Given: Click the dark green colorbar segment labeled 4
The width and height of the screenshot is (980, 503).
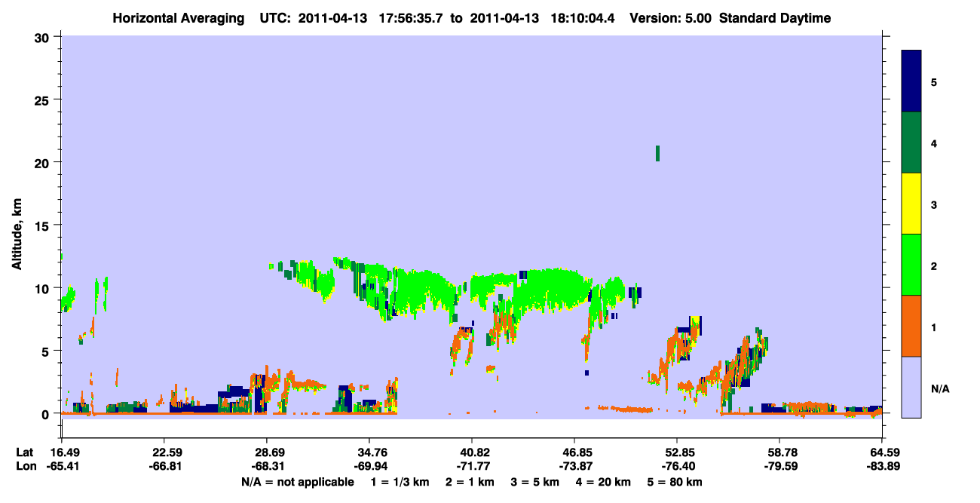Looking at the screenshot, I should (x=911, y=143).
